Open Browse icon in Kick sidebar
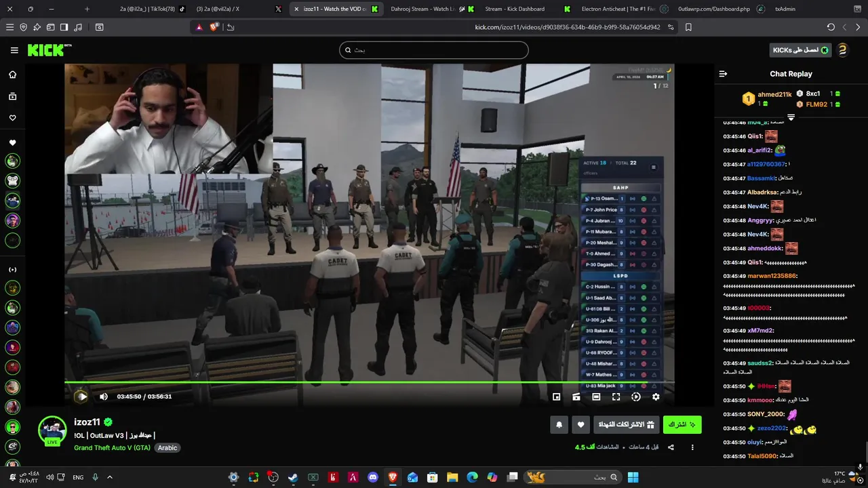Screen dimensions: 868x488 12,96
